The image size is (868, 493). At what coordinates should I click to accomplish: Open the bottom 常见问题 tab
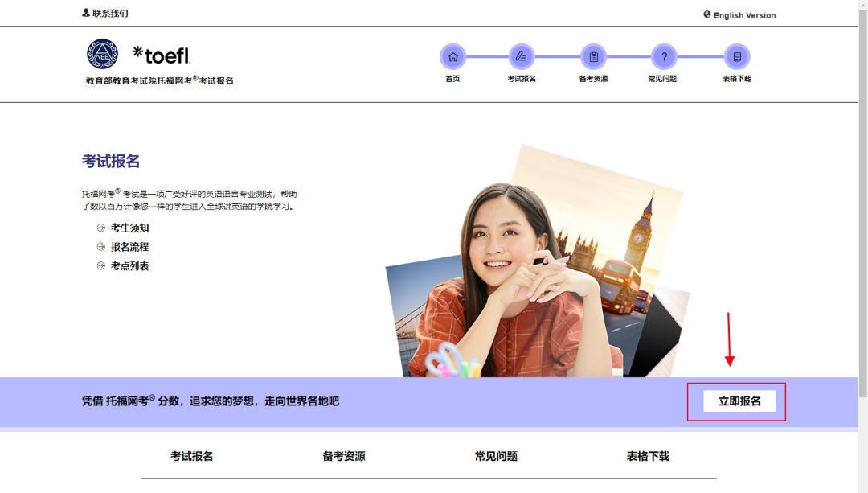[496, 456]
